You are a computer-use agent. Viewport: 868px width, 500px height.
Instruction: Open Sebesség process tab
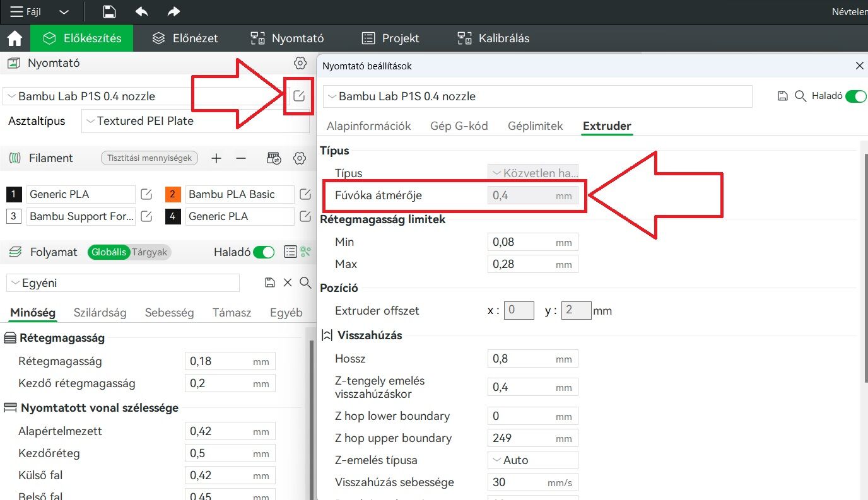click(169, 313)
